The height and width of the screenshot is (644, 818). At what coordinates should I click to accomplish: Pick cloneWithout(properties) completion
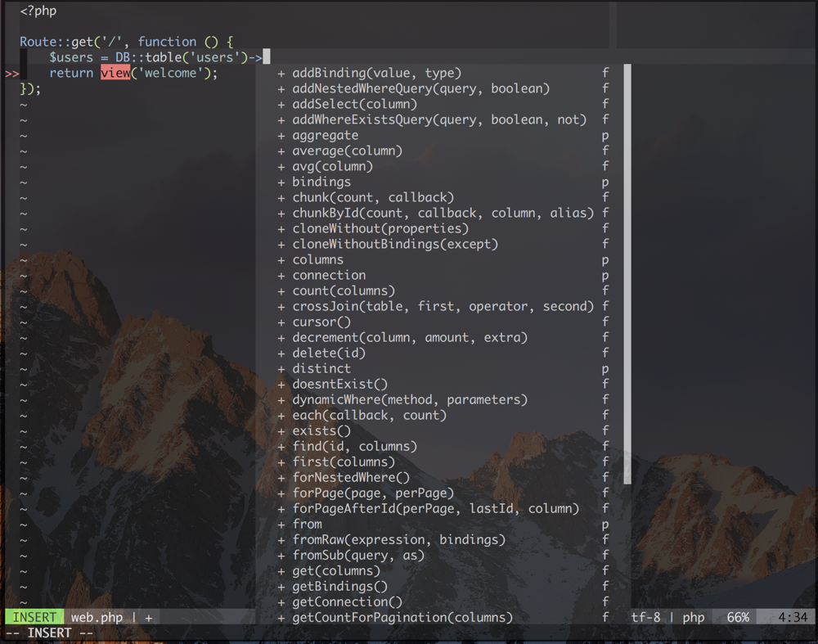443,228
